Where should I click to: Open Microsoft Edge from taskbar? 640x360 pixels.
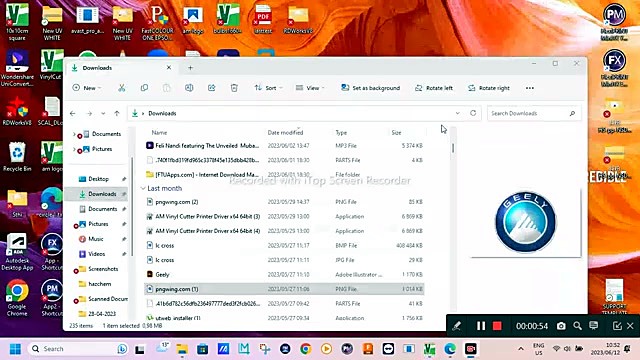tap(450, 349)
